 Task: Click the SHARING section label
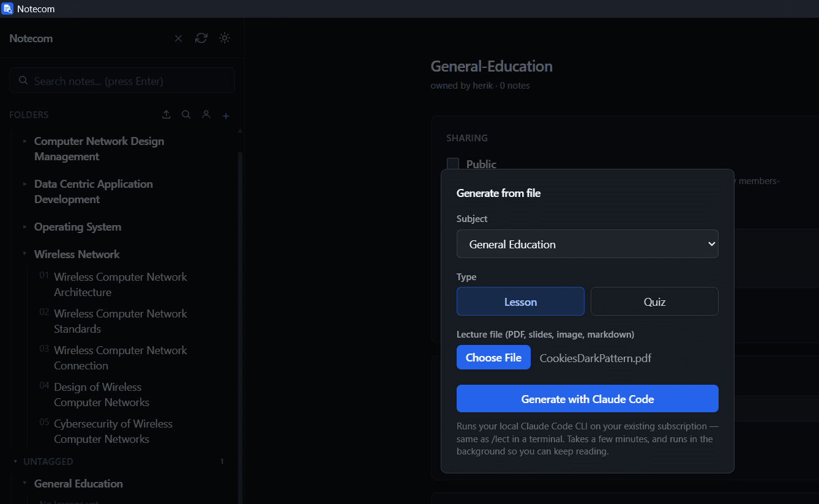tap(467, 138)
